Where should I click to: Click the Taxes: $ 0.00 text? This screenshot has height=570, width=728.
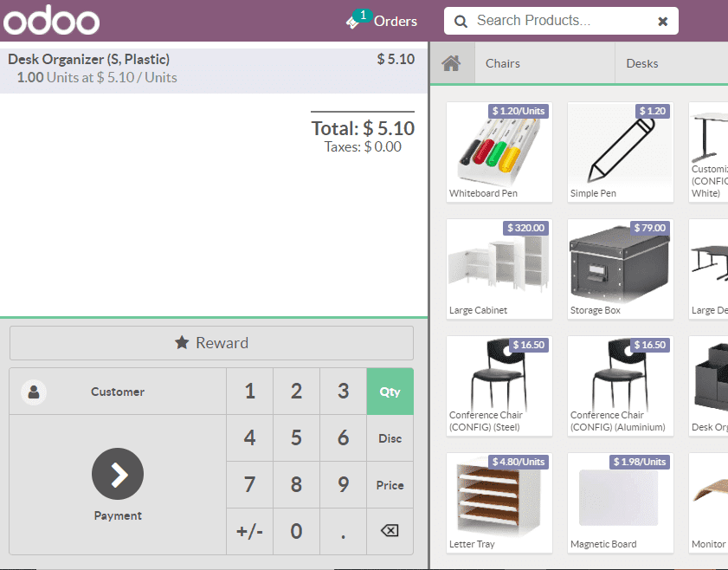click(363, 146)
